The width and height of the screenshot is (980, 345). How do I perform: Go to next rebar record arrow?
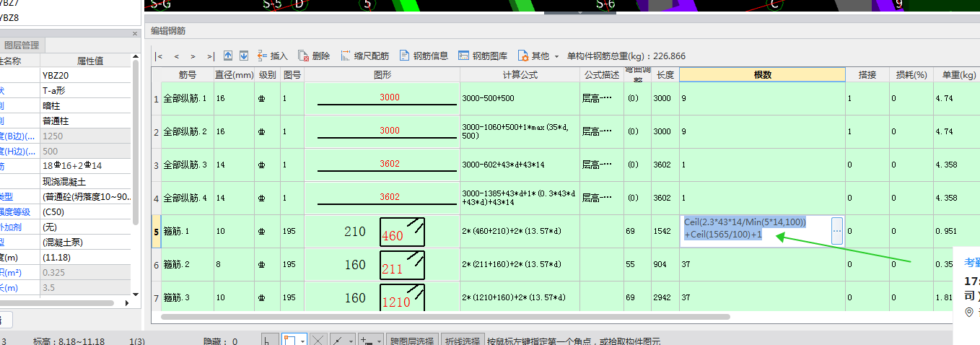193,56
